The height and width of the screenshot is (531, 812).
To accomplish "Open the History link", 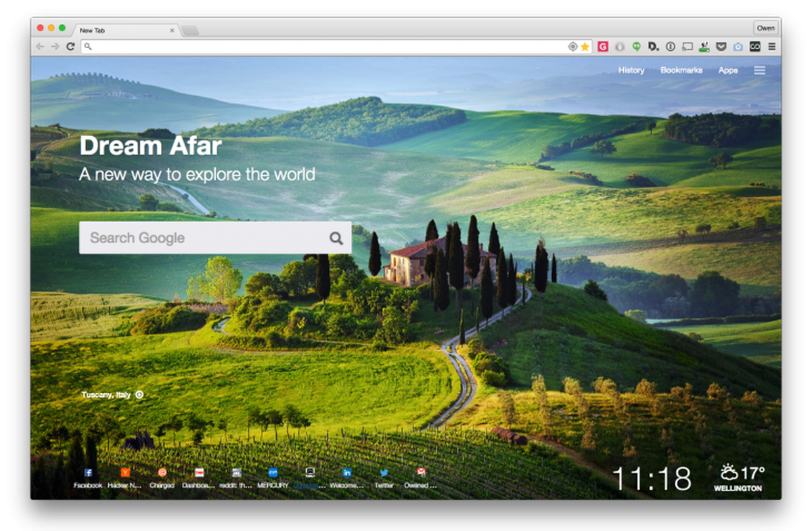I will [631, 70].
